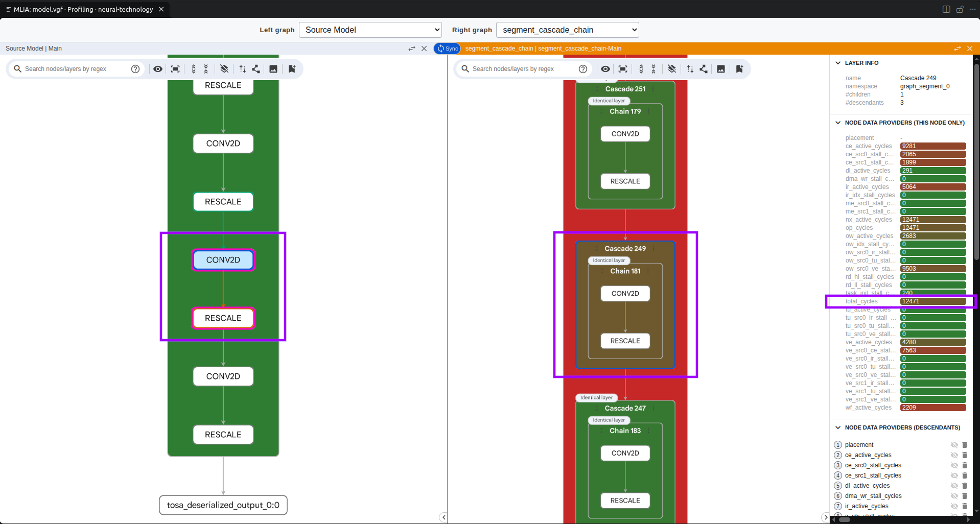Image resolution: width=980 pixels, height=524 pixels.
Task: Click add bookmark icon in left graph toolbar
Action: tap(292, 69)
